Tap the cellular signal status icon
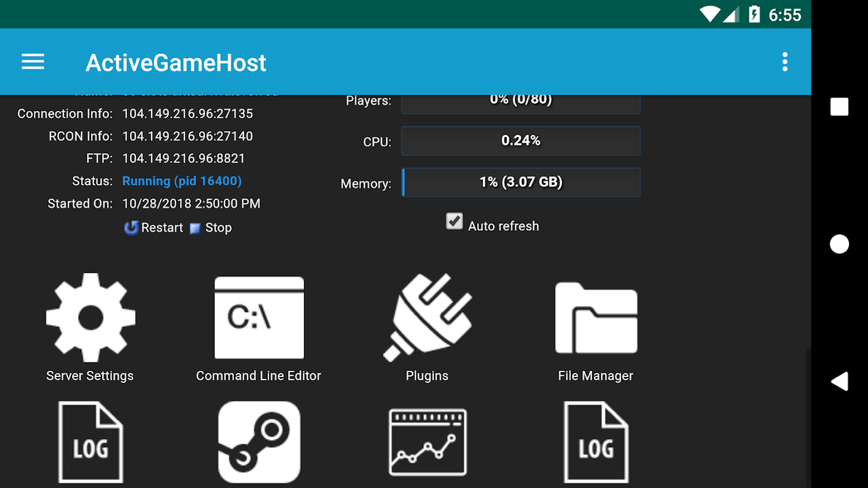Viewport: 868px width, 488px height. (x=731, y=14)
